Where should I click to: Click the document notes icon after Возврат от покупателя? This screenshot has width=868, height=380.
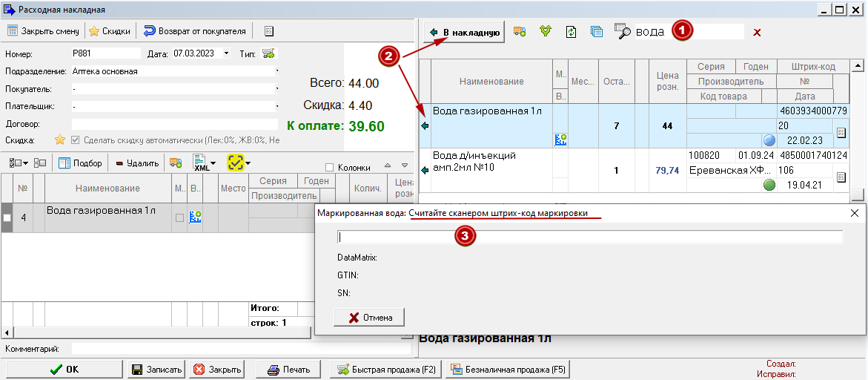[269, 31]
